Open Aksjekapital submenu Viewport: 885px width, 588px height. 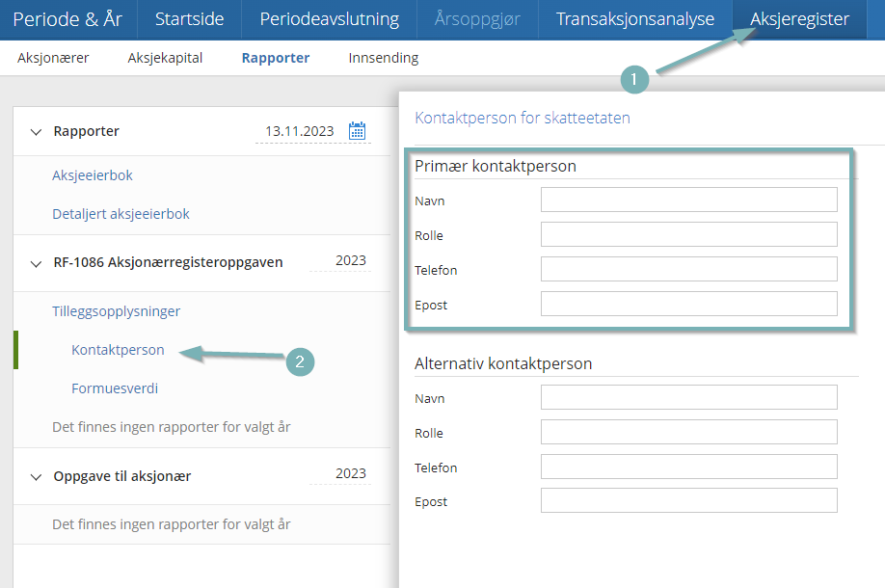165,58
